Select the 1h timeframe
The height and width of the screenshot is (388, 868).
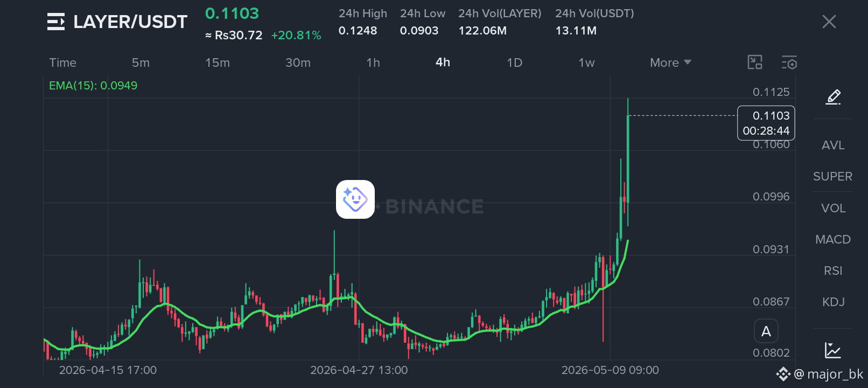(x=373, y=63)
